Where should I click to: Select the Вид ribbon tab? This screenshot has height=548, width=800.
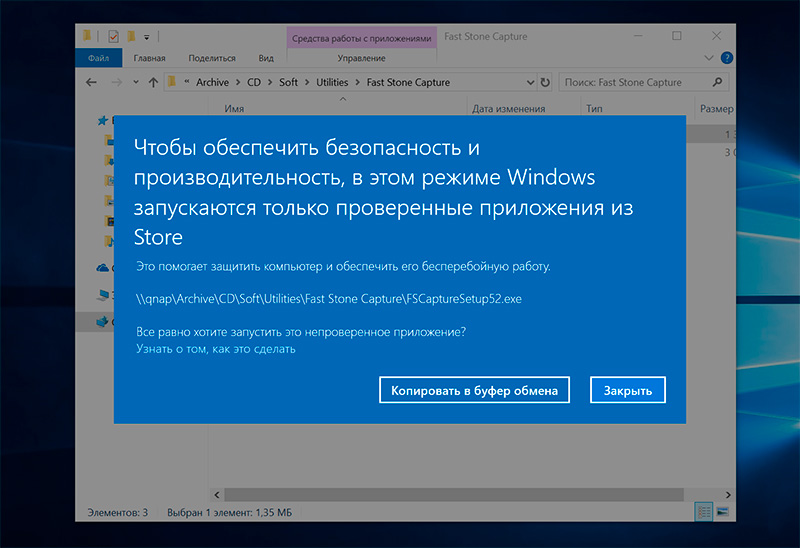coord(265,58)
